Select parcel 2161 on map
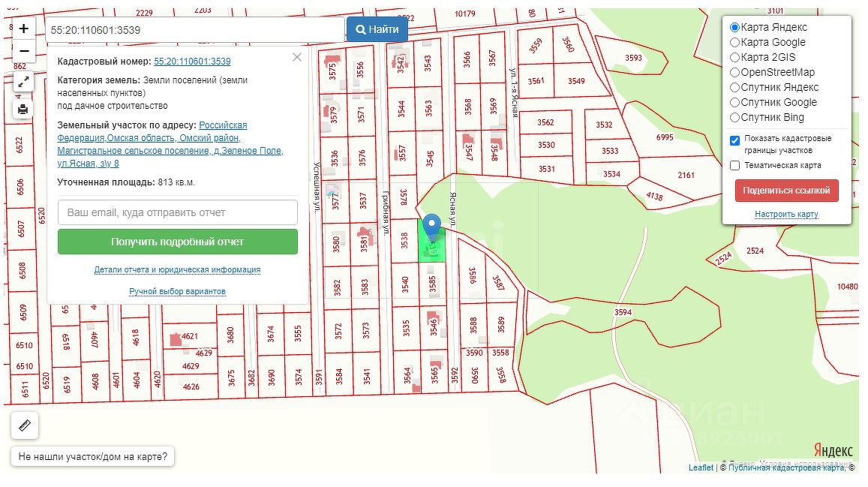The image size is (868, 487). tap(686, 175)
